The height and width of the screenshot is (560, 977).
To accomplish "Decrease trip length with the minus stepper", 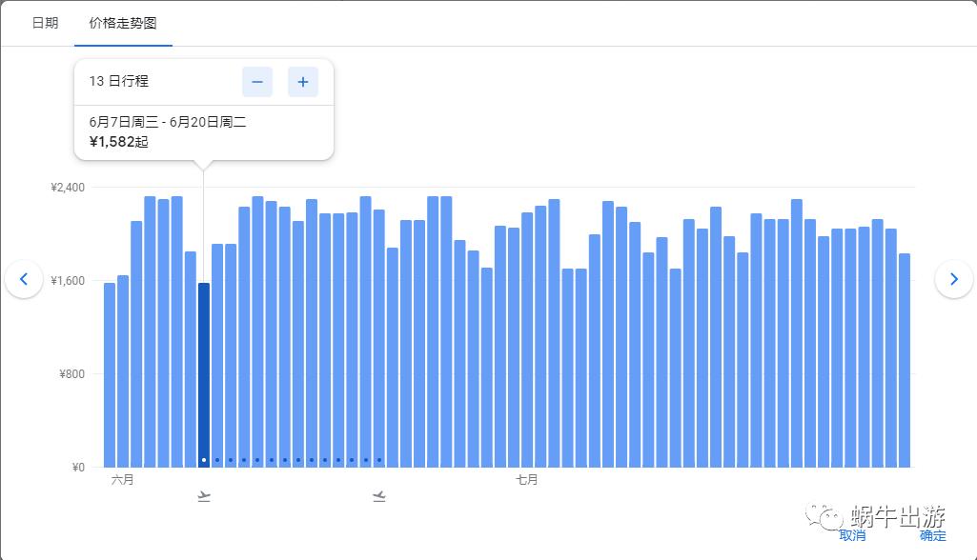I will (x=257, y=82).
